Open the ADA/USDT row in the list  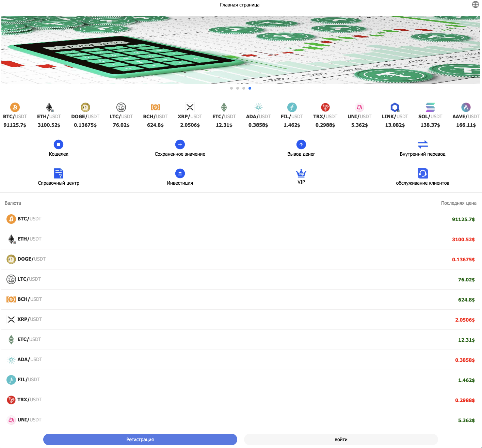(241, 360)
